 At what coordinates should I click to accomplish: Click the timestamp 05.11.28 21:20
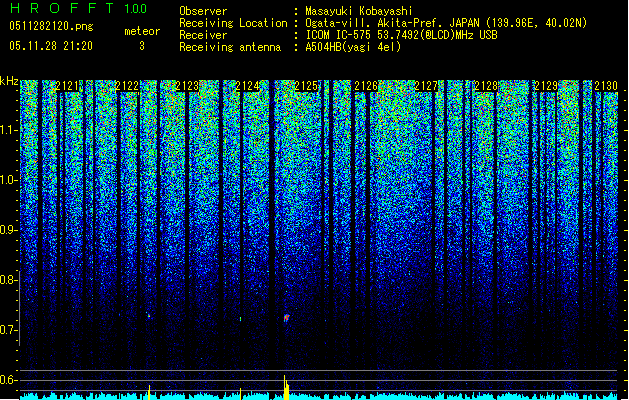tap(51, 46)
